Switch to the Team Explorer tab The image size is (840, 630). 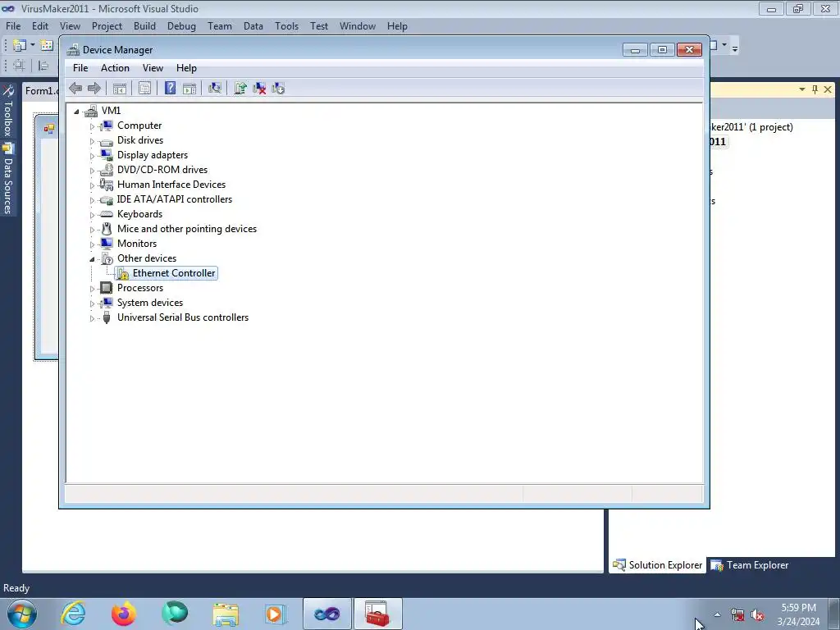point(750,565)
